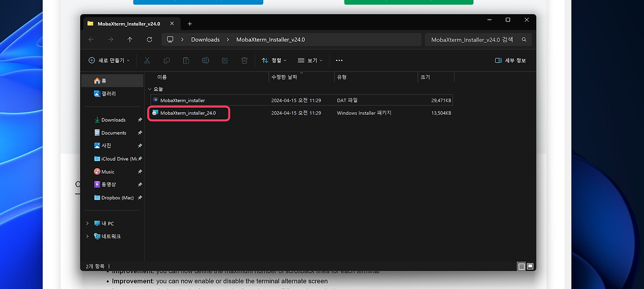Expand chevron before Downloads in address bar
The width and height of the screenshot is (644, 289).
[182, 39]
